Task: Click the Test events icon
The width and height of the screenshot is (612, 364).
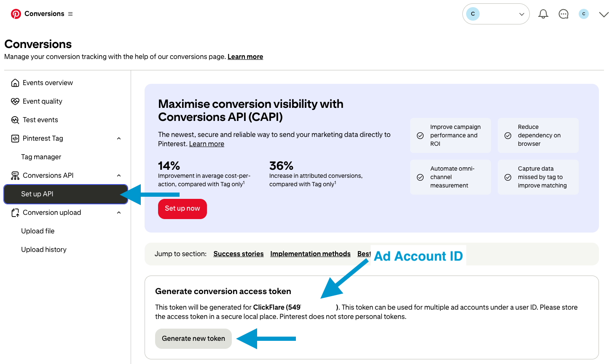Action: [x=15, y=120]
